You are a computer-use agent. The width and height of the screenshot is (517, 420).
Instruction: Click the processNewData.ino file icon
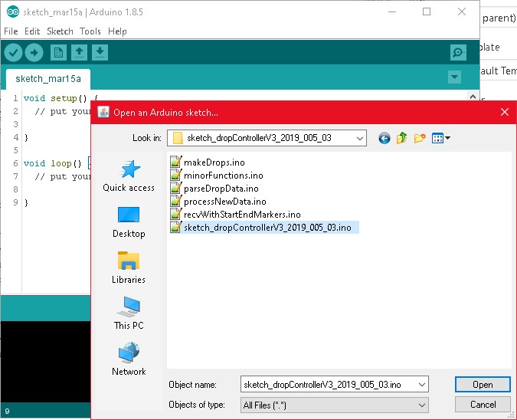click(x=175, y=201)
